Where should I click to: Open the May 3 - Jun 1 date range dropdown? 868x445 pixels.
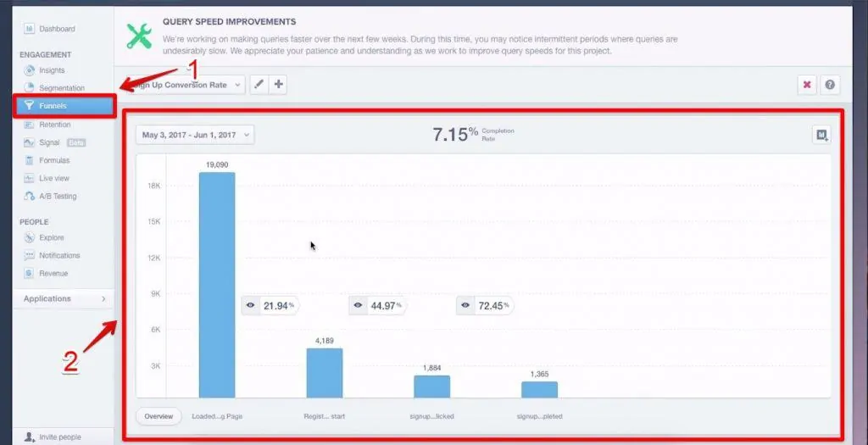pos(195,135)
